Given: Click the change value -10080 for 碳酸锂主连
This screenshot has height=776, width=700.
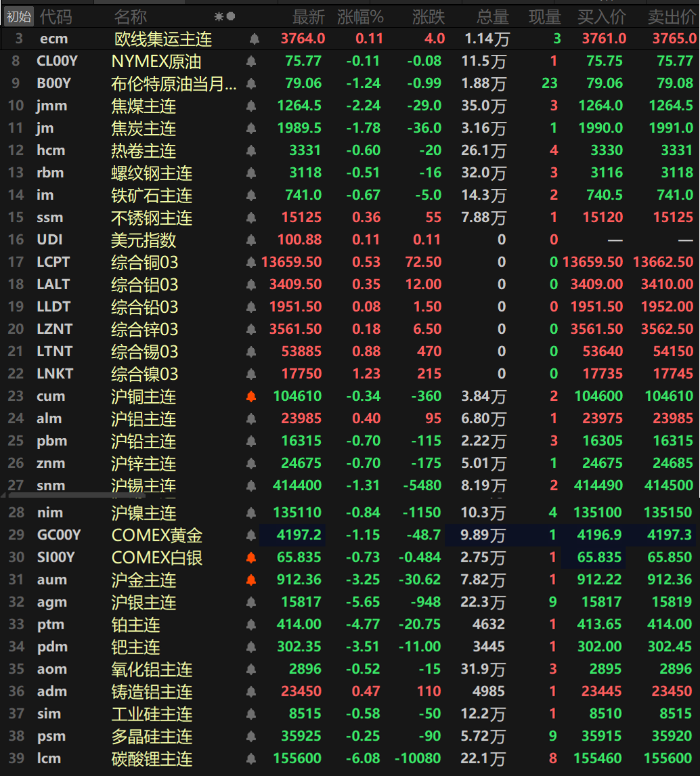Looking at the screenshot, I should 418,758.
